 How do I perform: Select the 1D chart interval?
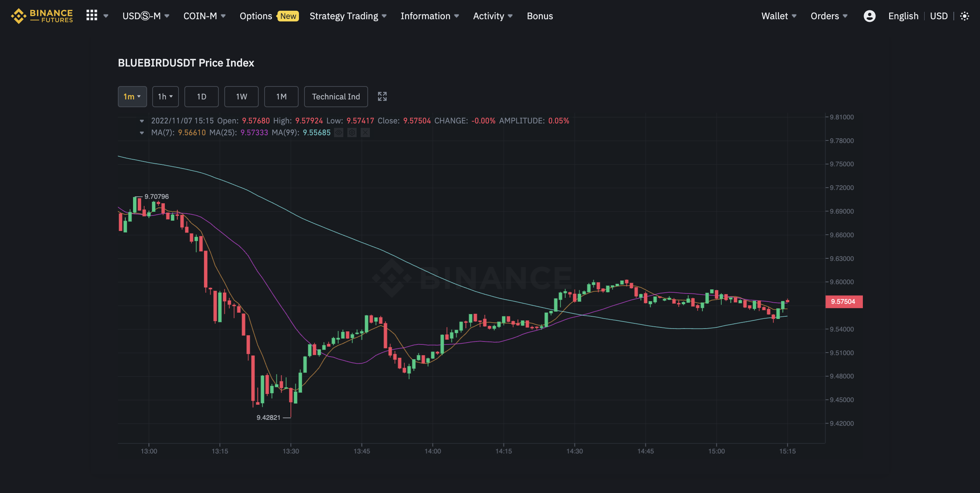coord(201,96)
